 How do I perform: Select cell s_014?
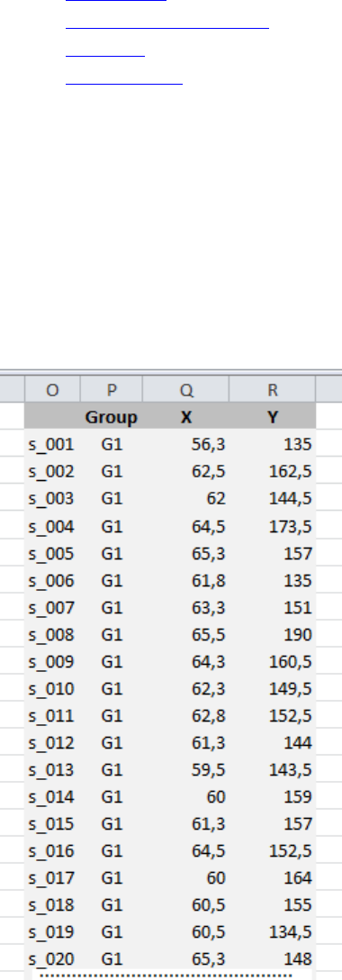pos(52,797)
